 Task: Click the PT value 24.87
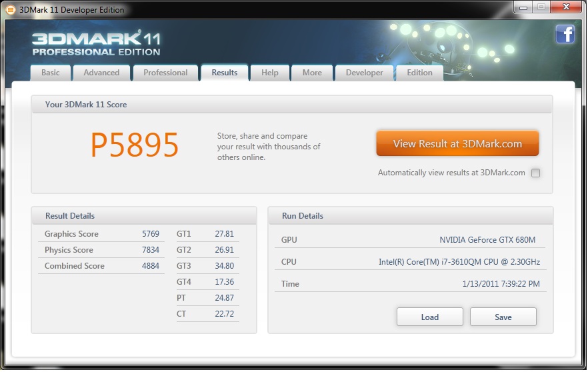224,298
